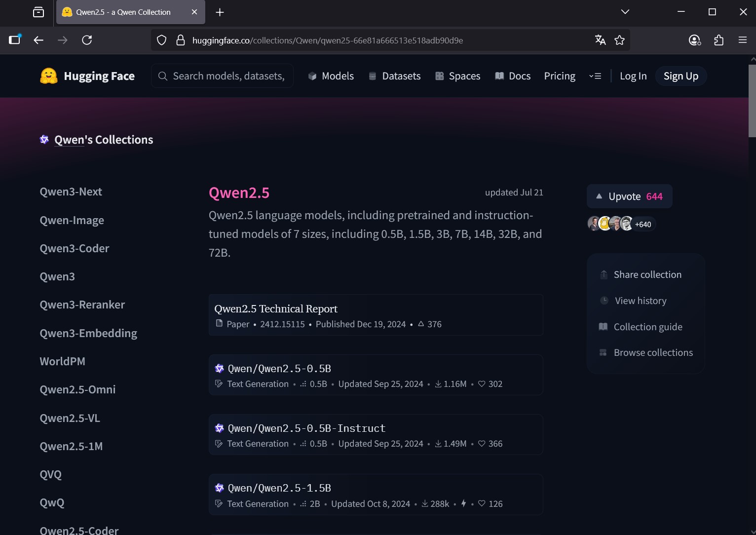
Task: Click the Qwen logo next to Qwen2.5-0.5B
Action: (x=220, y=369)
